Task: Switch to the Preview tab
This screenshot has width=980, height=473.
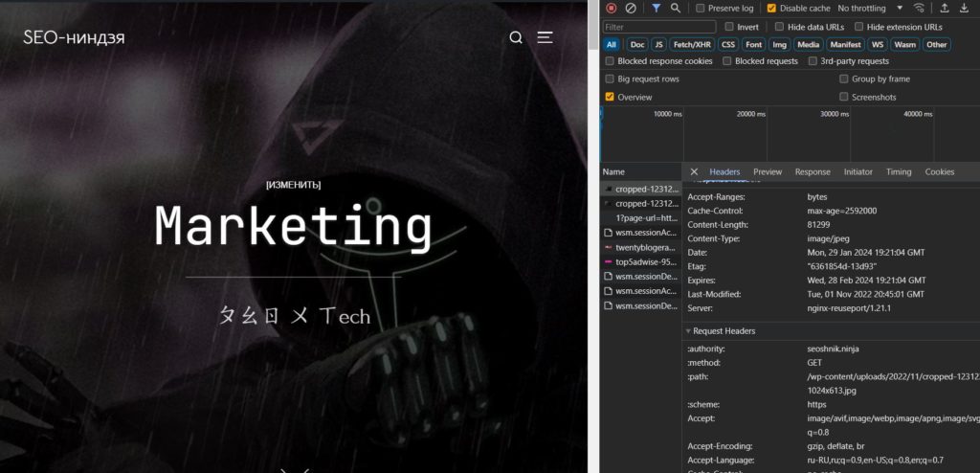Action: [768, 171]
